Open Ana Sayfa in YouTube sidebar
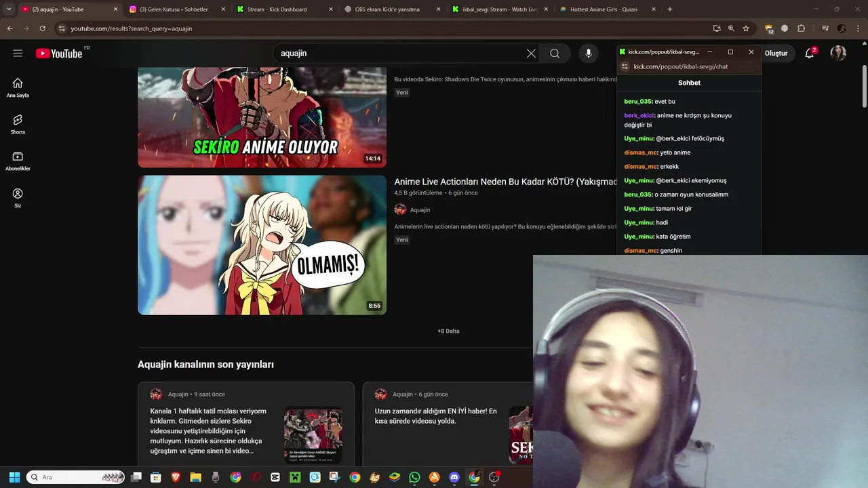The image size is (868, 488). click(18, 87)
